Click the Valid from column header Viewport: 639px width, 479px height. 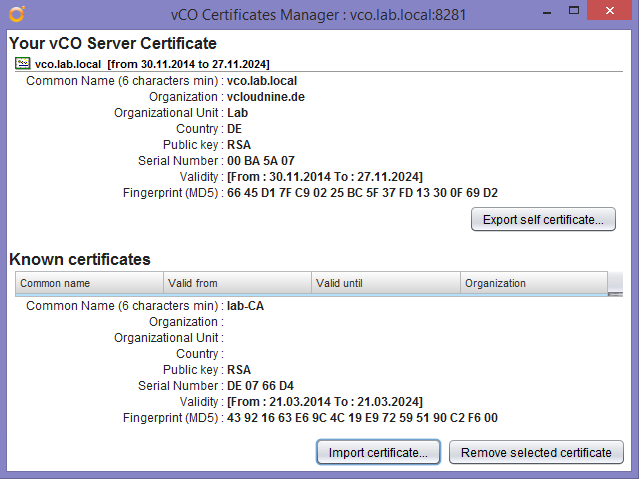click(x=238, y=283)
